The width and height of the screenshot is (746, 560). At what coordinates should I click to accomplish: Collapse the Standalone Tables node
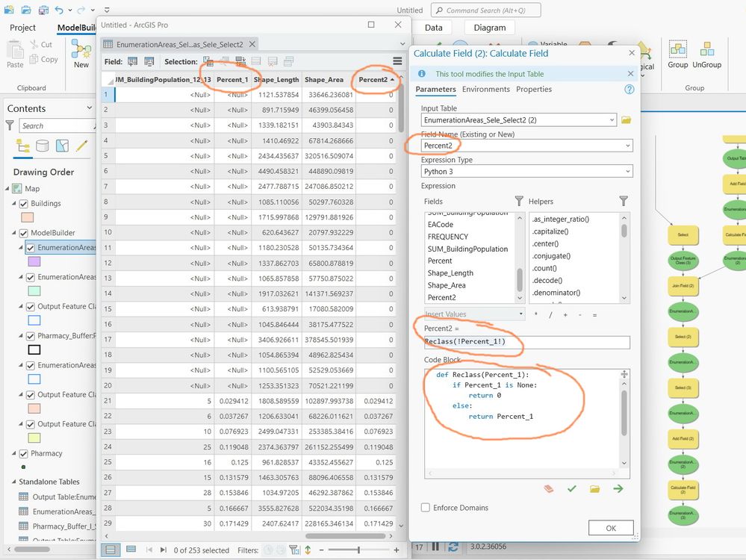[13, 482]
